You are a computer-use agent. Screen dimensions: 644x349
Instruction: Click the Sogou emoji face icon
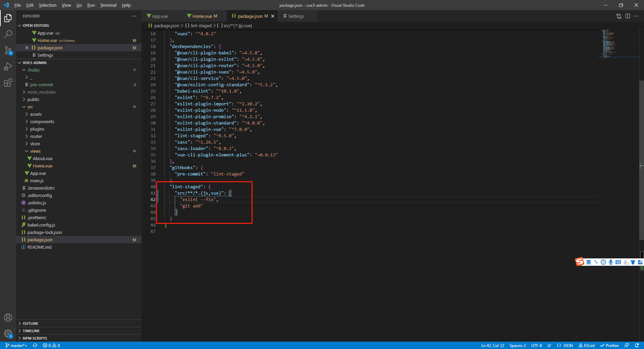click(603, 262)
